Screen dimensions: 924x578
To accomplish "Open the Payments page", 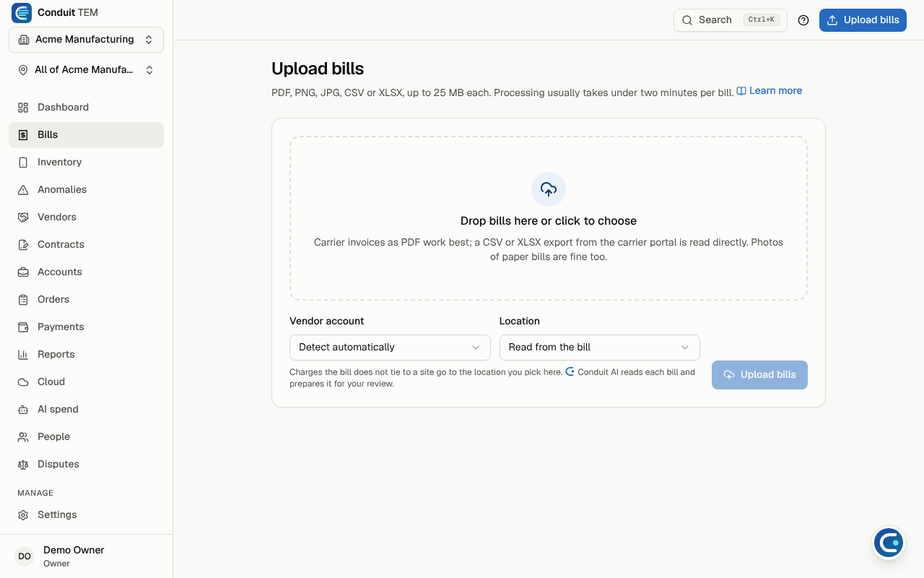I will coord(86,327).
